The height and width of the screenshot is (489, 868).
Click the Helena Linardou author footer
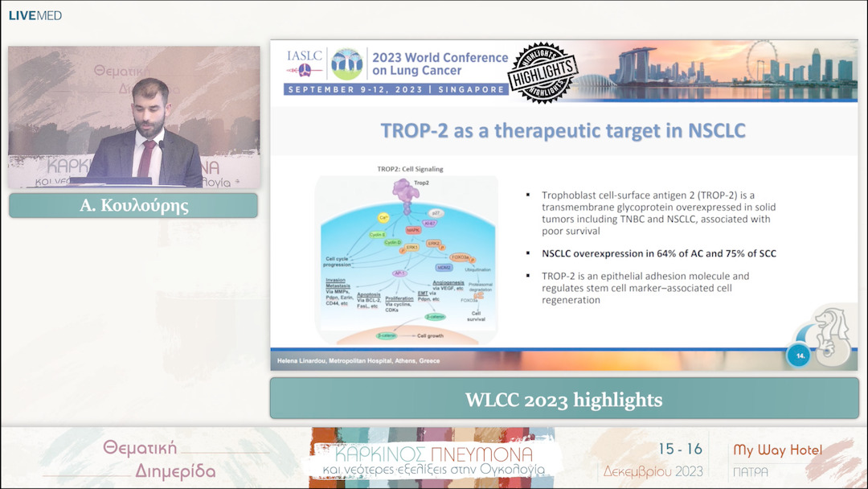[x=358, y=361]
